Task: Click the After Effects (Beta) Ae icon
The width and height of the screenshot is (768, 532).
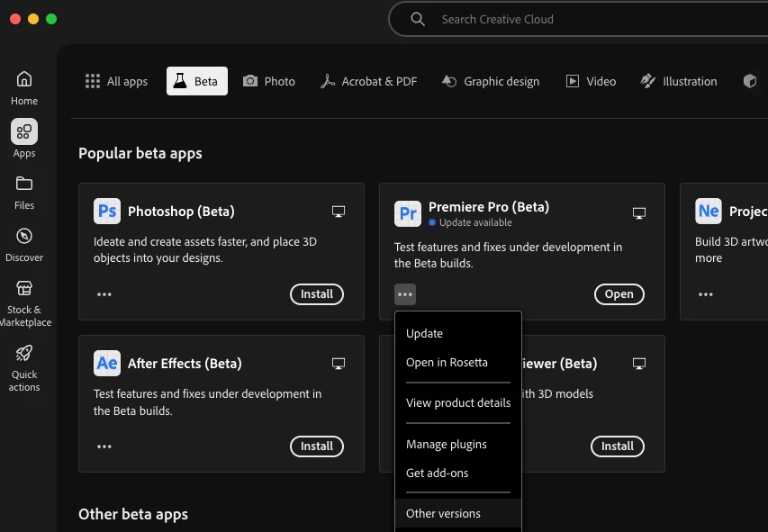Action: pyautogui.click(x=107, y=363)
